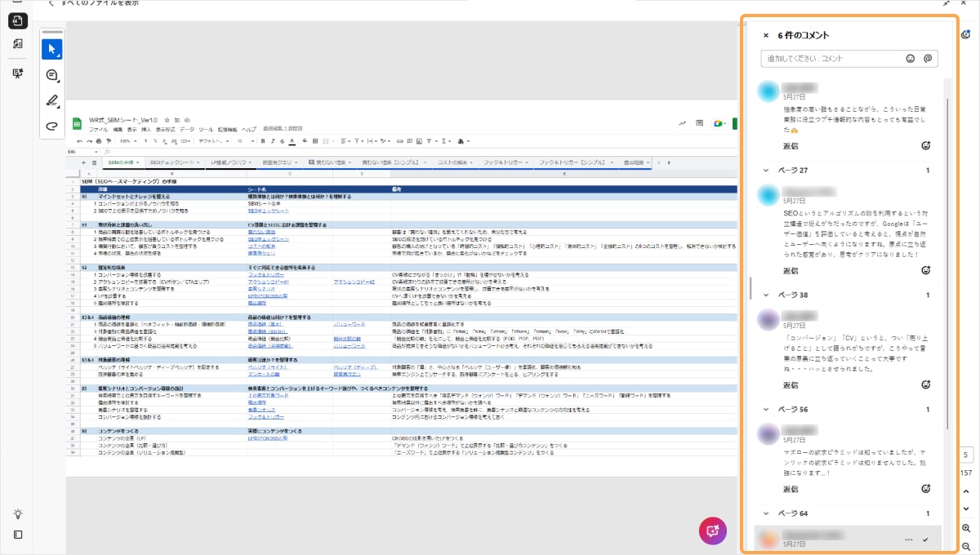Toggle the panel layout icon at bottom-left
The width and height of the screenshot is (980, 555).
point(17,535)
